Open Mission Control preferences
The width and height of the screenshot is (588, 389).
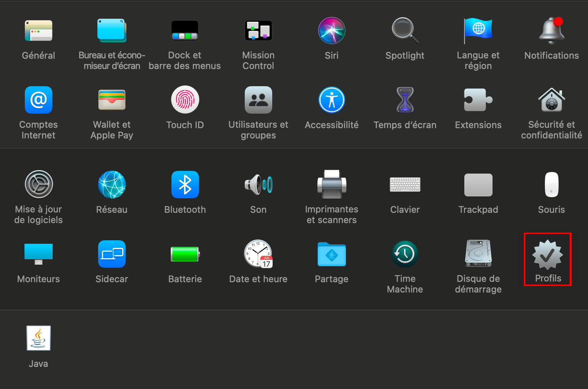[258, 31]
